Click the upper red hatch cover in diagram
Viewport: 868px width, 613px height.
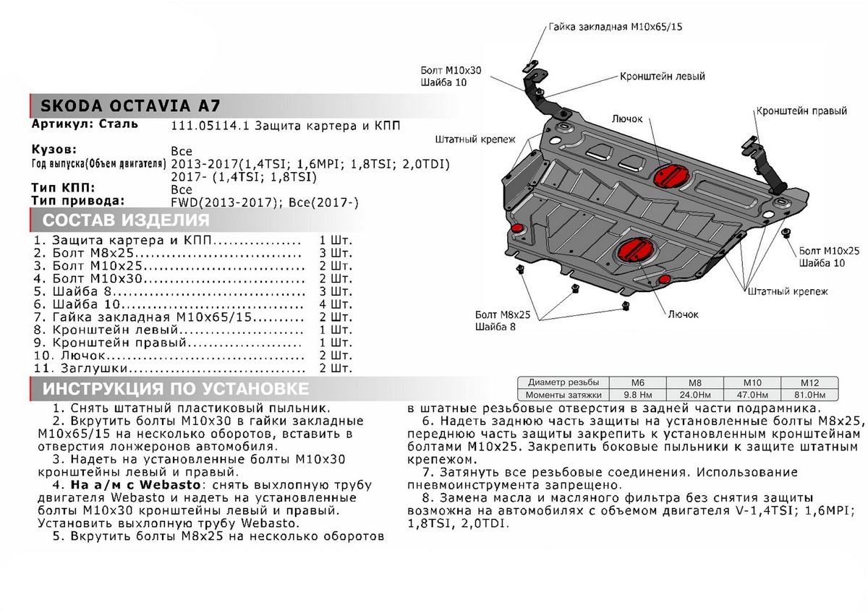click(668, 174)
